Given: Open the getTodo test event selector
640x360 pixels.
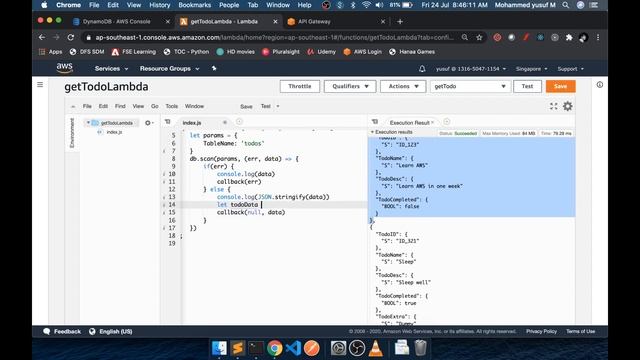Looking at the screenshot, I should (470, 86).
